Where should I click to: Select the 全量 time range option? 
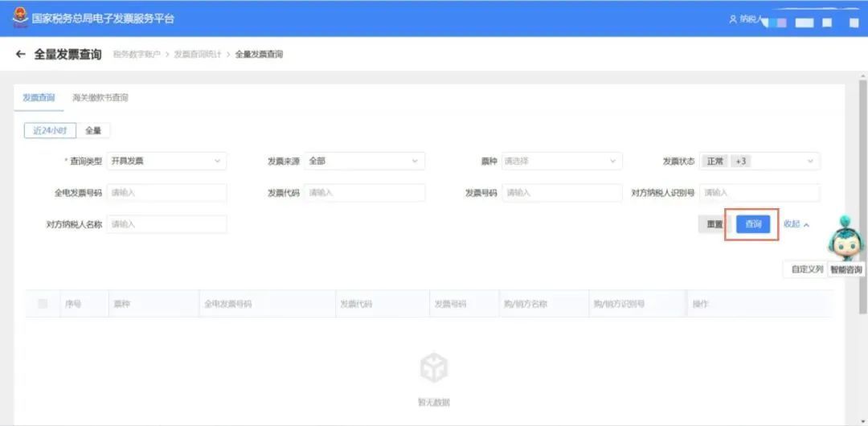click(x=93, y=130)
